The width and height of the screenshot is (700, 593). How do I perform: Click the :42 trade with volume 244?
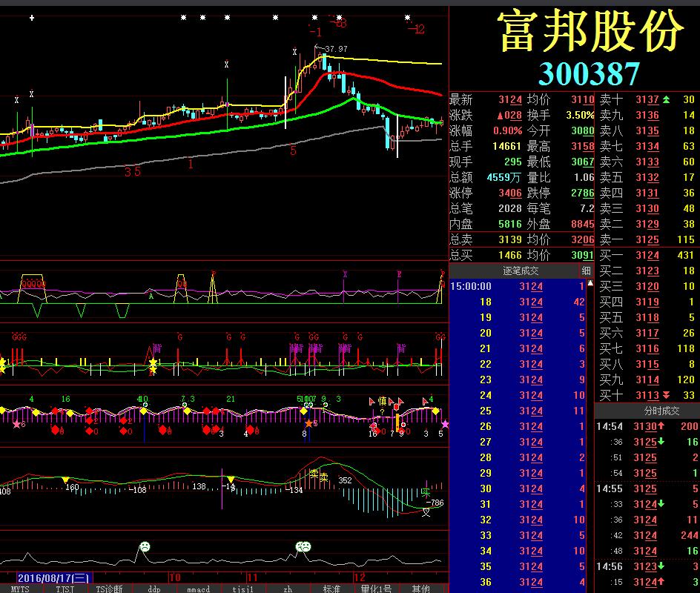pos(647,535)
